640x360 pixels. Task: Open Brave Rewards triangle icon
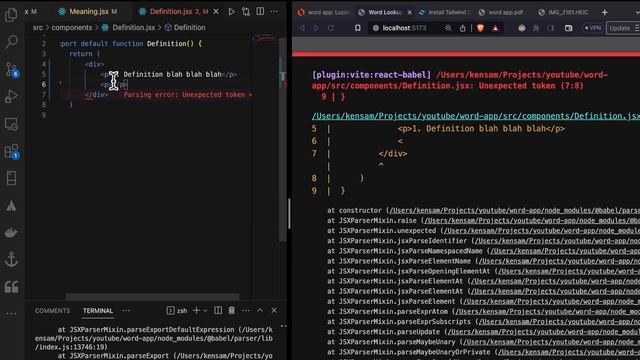pyautogui.click(x=495, y=28)
